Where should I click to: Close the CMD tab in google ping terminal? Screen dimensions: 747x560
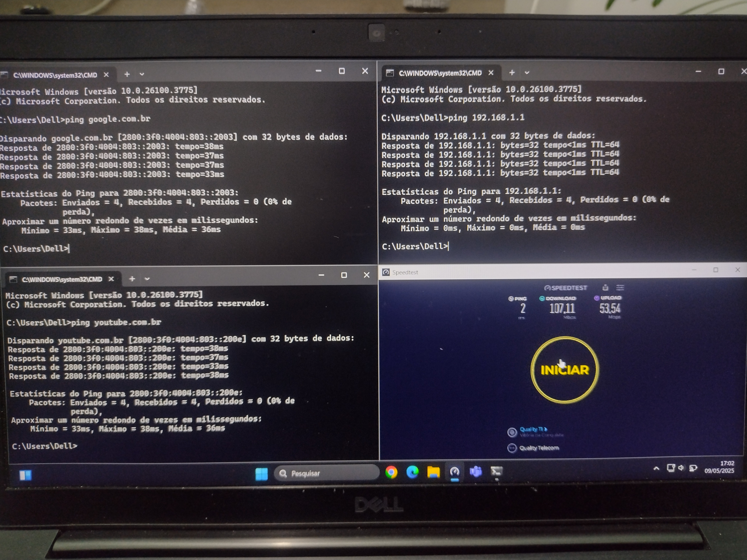106,75
